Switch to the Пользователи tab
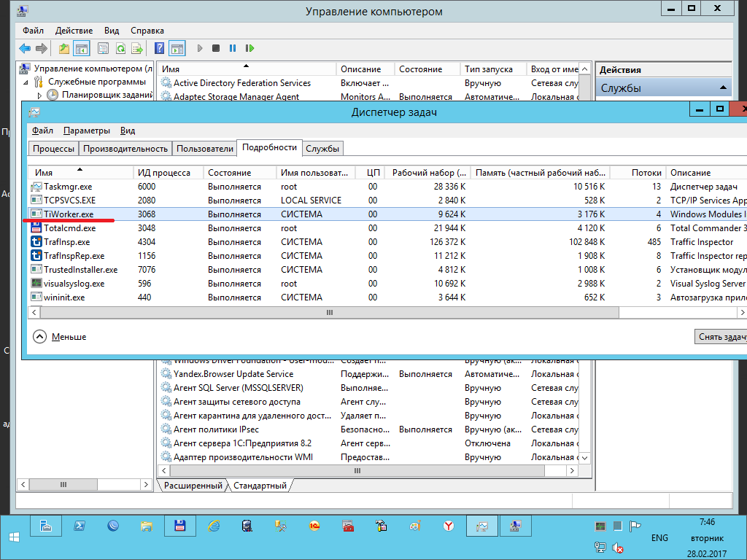This screenshot has height=560, width=747. click(x=205, y=149)
